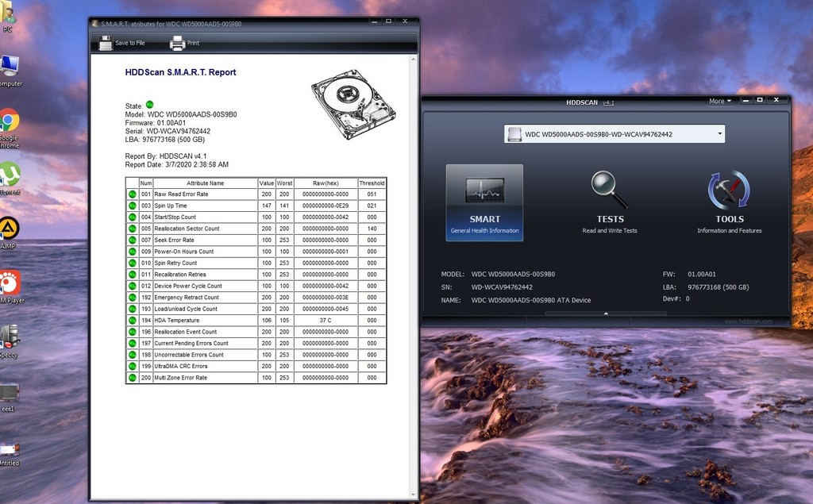Click the Device Power Cycle Count attribute
The height and width of the screenshot is (504, 813).
187,287
